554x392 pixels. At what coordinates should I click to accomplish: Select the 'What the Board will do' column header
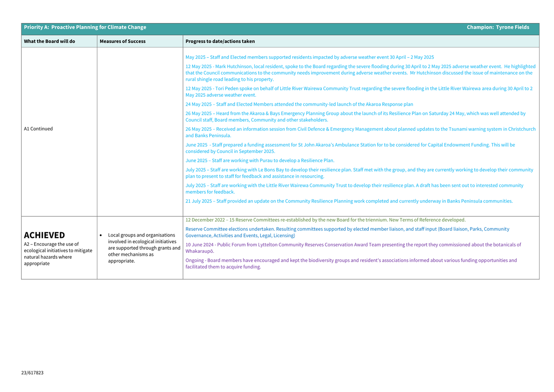[50, 41]
